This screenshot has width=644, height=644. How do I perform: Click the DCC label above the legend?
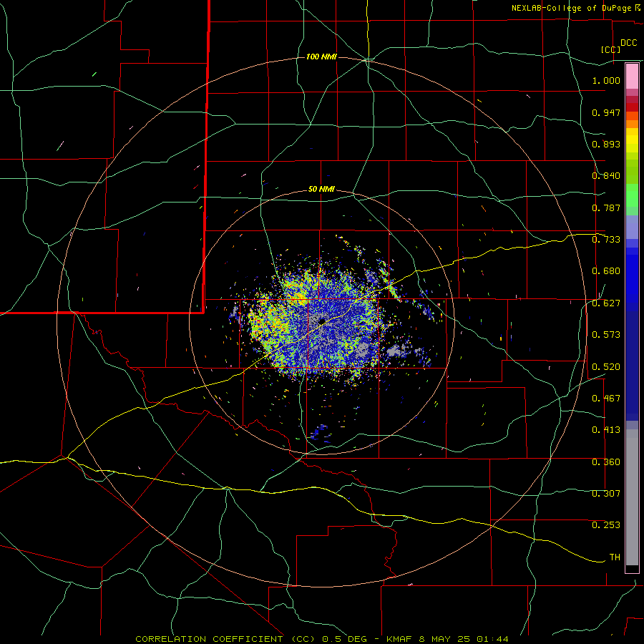629,43
